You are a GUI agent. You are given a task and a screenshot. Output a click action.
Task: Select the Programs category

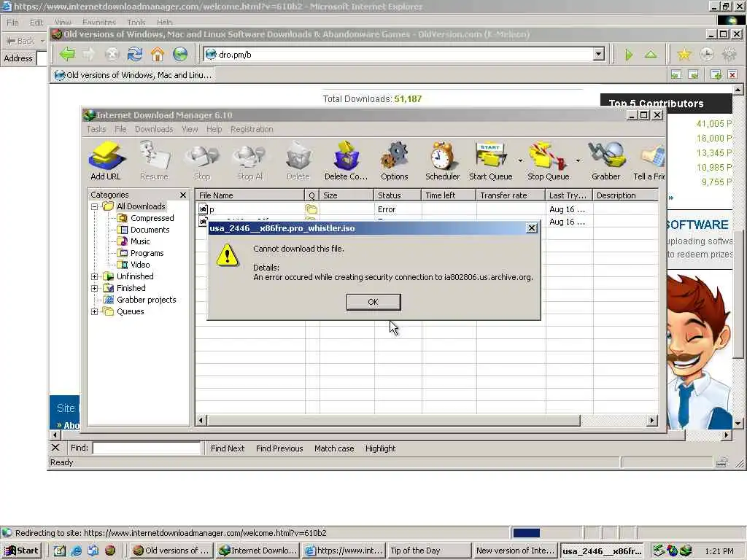(147, 253)
